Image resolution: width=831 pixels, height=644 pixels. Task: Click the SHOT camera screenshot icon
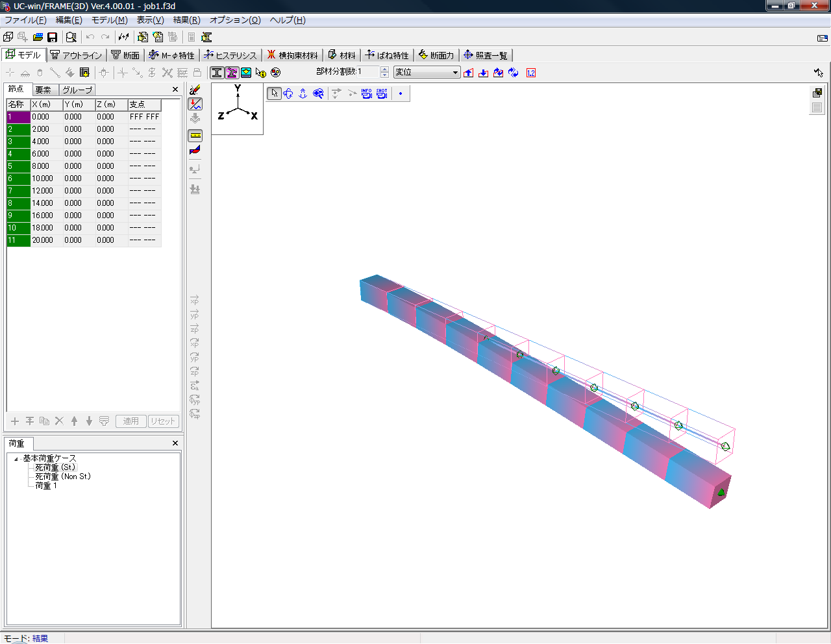pos(382,93)
